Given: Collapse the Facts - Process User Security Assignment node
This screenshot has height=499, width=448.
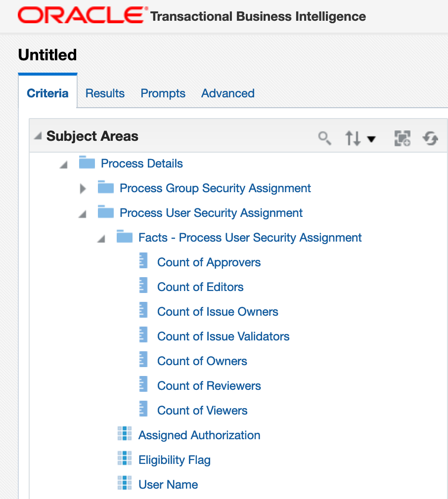Looking at the screenshot, I should pos(101,239).
